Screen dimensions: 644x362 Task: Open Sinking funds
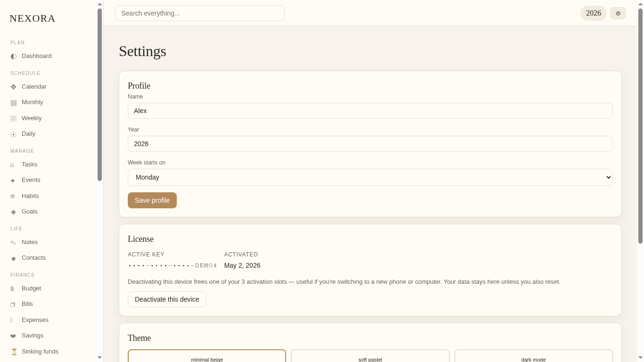48,352
